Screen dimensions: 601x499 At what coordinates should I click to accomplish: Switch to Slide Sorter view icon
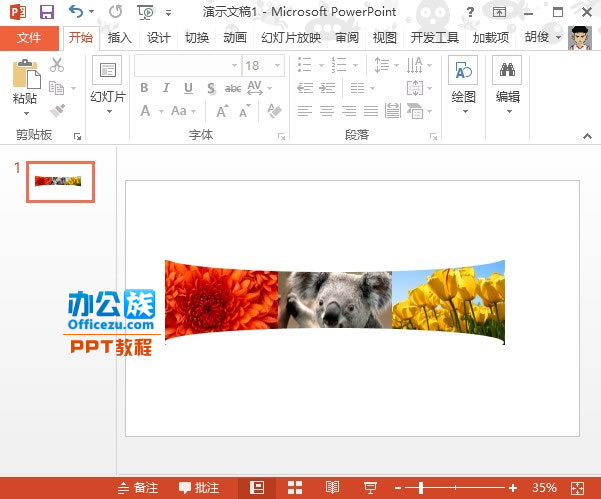click(296, 487)
